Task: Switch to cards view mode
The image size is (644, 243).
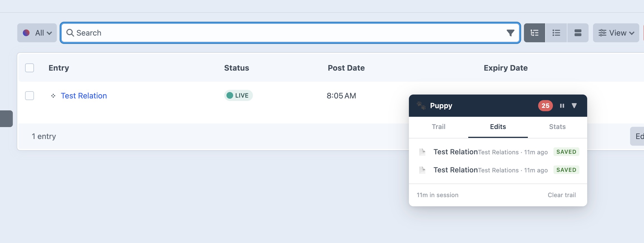Action: point(578,33)
